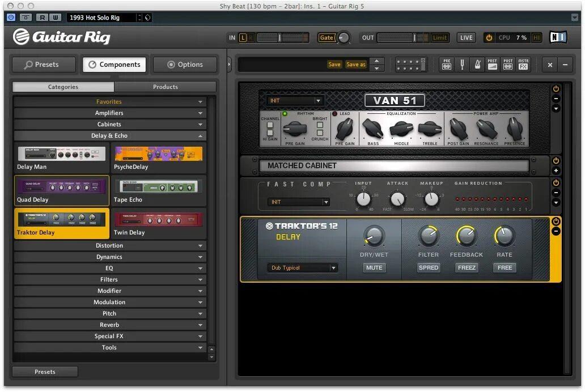Viewport: 585px width, 392px height.
Task: Open the Dub Typical preset dropdown
Action: (x=302, y=268)
